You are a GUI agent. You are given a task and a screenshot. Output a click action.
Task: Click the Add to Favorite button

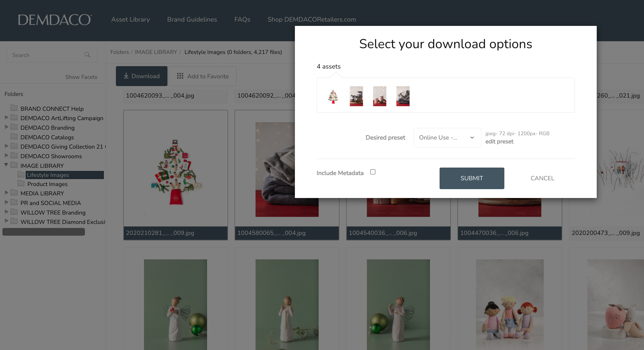coord(203,76)
